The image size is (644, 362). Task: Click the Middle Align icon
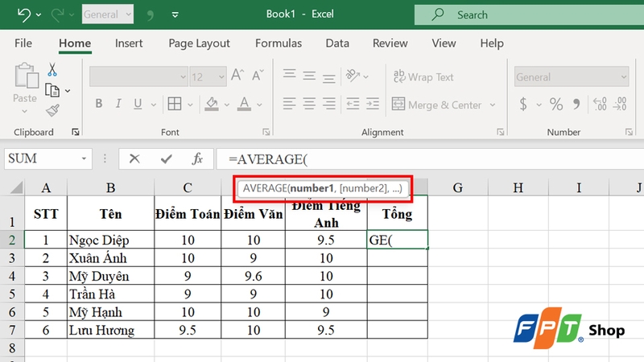click(309, 76)
